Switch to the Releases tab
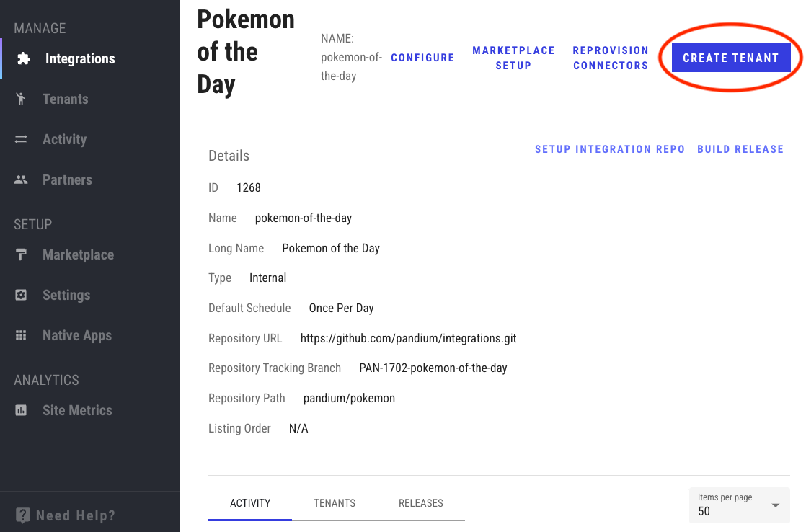The height and width of the screenshot is (532, 806). tap(421, 503)
